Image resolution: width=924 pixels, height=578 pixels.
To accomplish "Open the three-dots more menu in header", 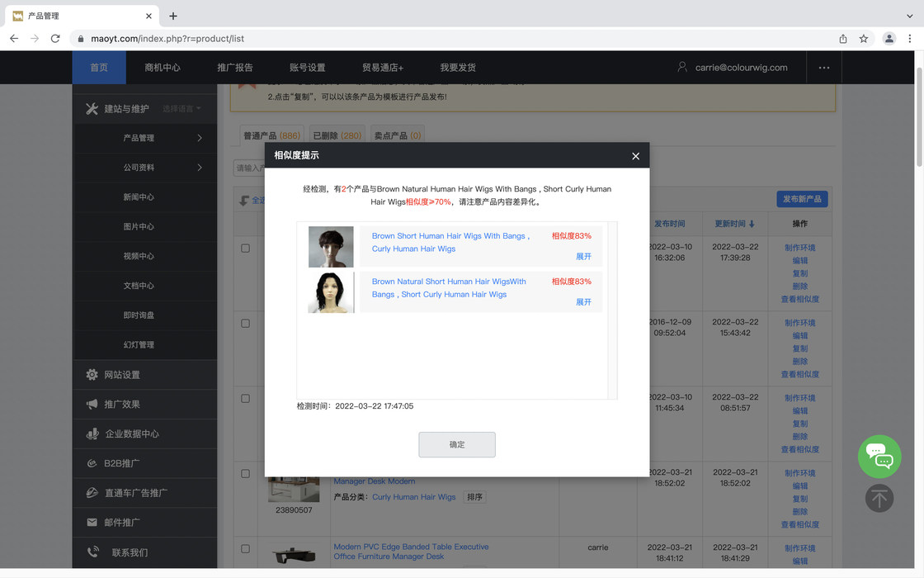I will click(x=823, y=68).
